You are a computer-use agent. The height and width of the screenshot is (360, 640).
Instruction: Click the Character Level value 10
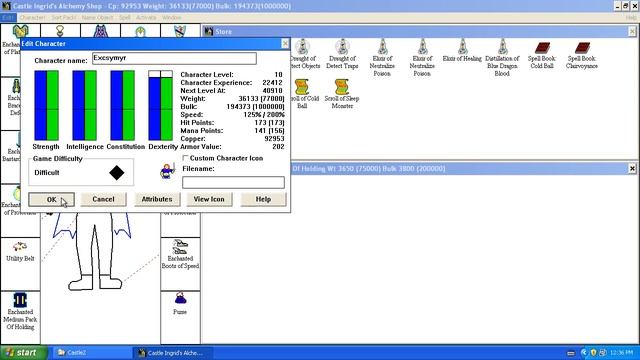point(278,75)
